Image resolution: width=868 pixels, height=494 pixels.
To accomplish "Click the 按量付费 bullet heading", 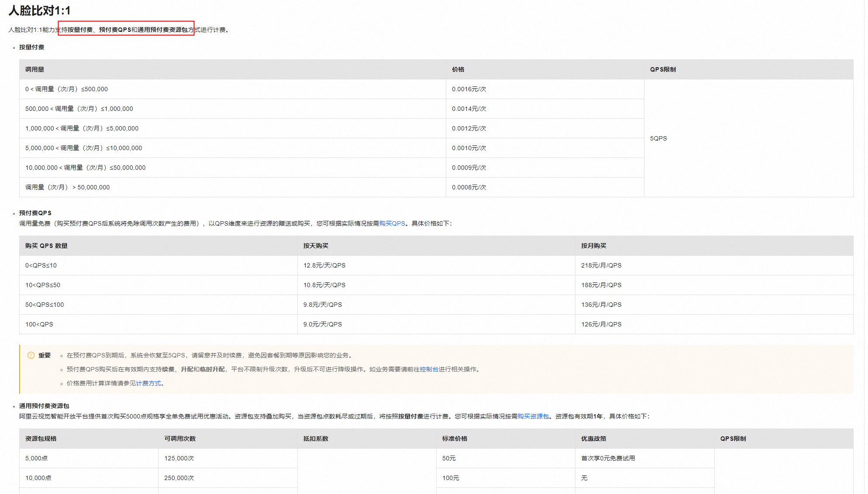I will [31, 47].
